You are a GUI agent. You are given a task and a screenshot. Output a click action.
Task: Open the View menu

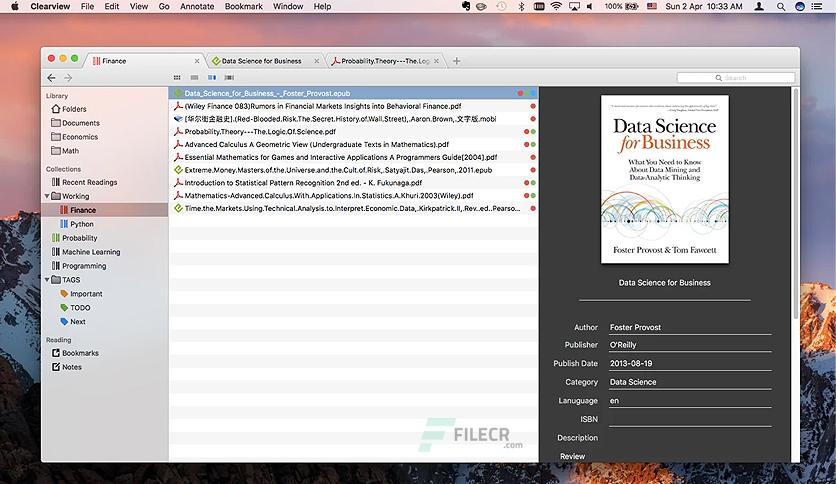click(139, 6)
